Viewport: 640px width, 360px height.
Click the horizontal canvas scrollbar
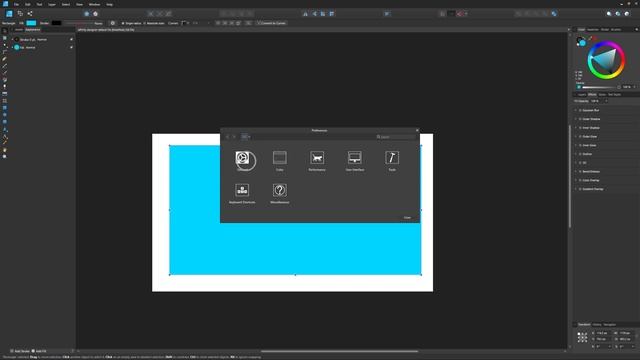(339, 351)
